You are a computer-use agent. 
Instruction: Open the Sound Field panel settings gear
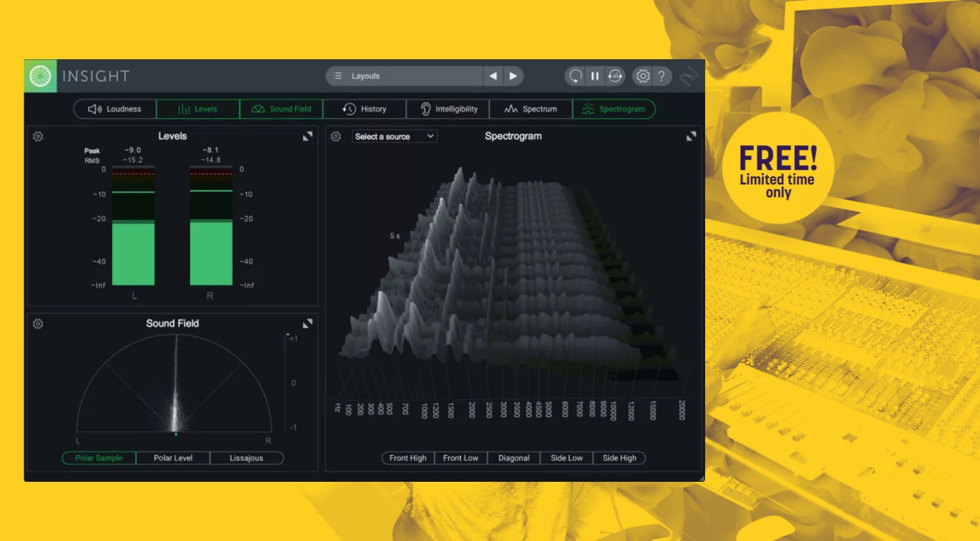click(38, 324)
